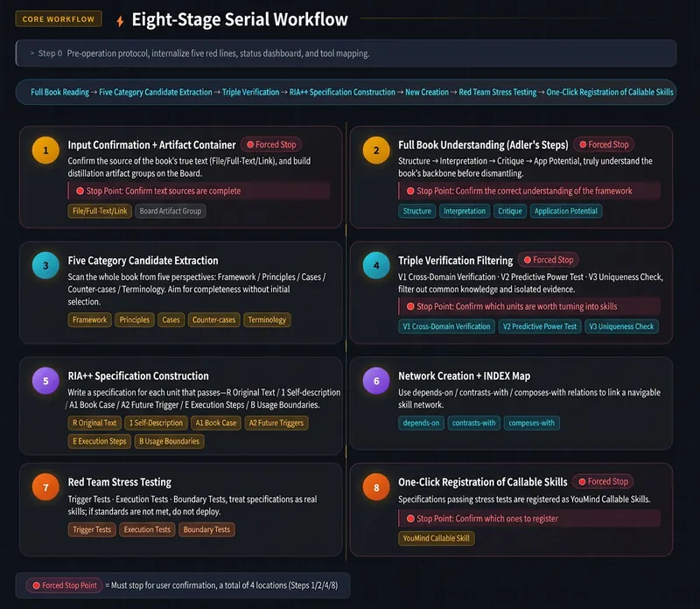Select the Triple Verification breadcrumb link
Screen dimensions: 700x609
pos(250,92)
